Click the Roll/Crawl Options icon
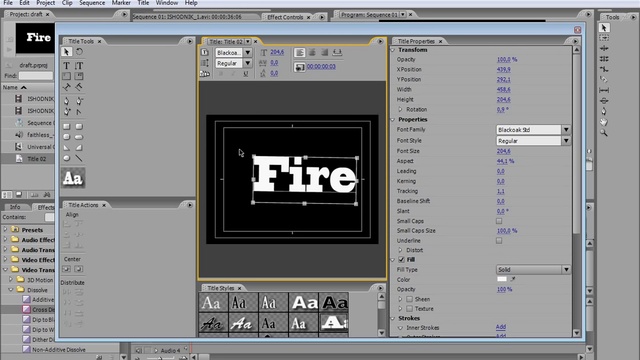This screenshot has height=360, width=640. (x=205, y=63)
